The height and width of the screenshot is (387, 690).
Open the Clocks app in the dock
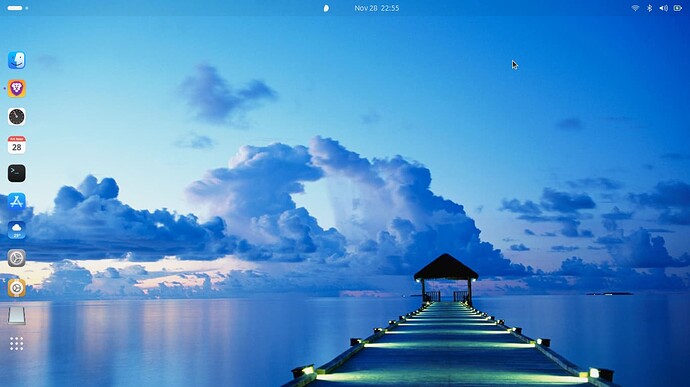pyautogui.click(x=17, y=117)
